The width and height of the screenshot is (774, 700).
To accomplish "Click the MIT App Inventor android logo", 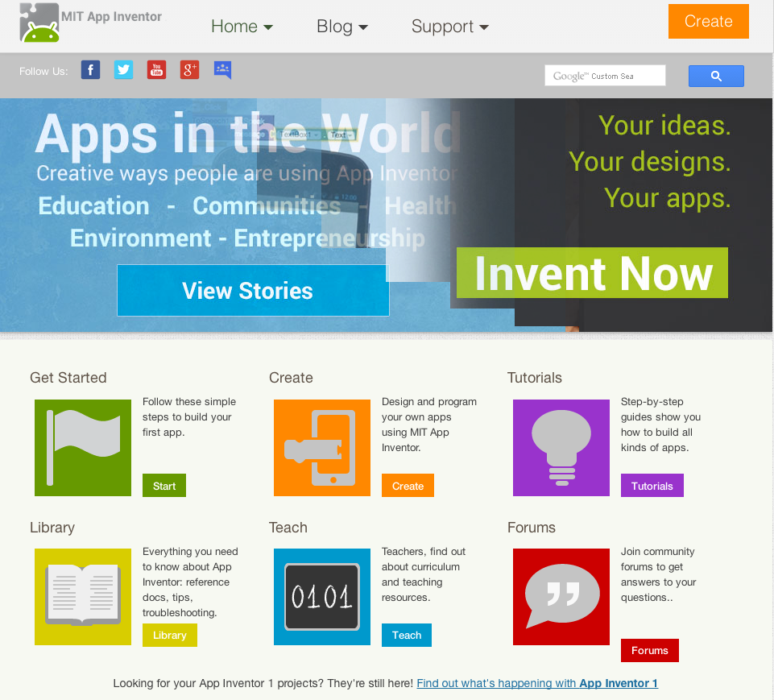I will (x=39, y=23).
